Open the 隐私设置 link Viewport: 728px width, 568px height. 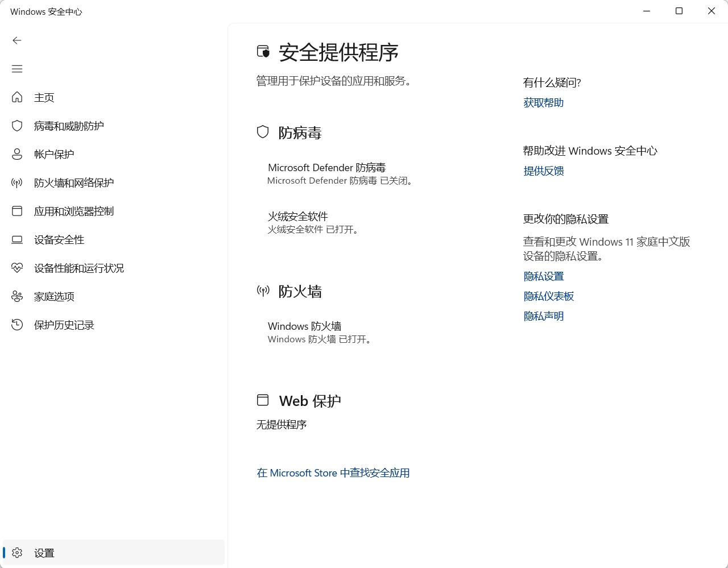543,276
